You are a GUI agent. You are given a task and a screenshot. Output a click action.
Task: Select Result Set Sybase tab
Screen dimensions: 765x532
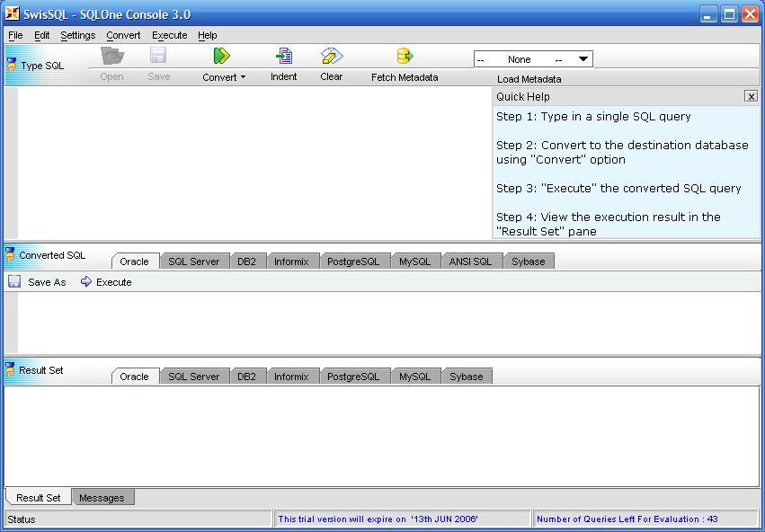(467, 377)
